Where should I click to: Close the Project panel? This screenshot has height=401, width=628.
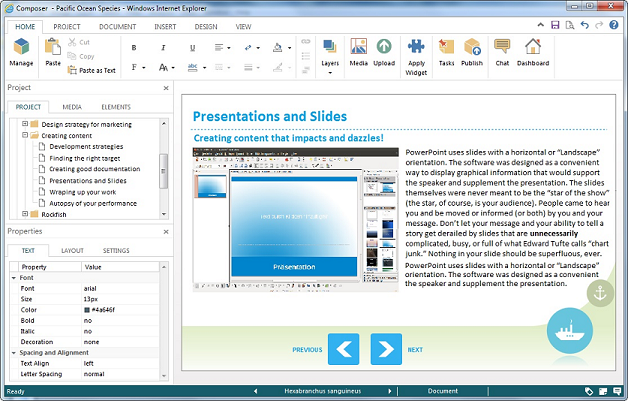166,88
